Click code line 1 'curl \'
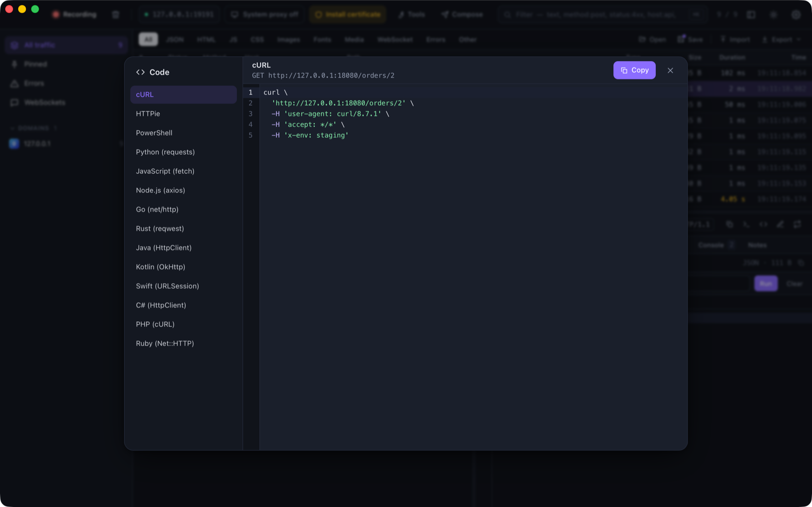 pos(276,93)
